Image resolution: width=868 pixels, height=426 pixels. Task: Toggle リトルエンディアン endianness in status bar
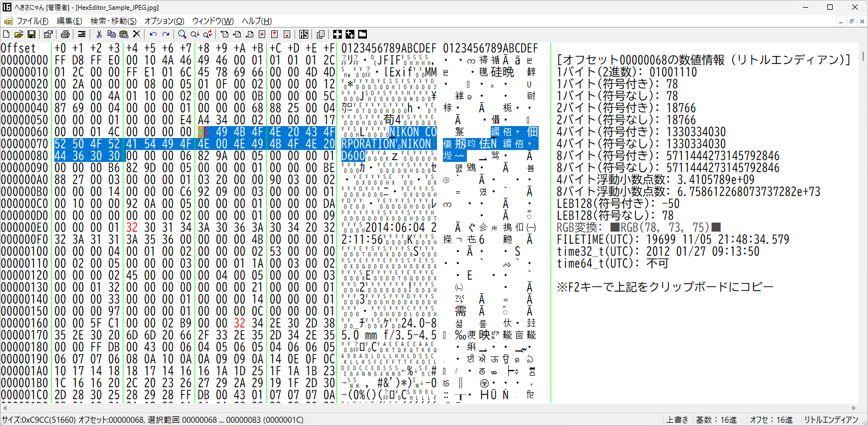point(831,420)
